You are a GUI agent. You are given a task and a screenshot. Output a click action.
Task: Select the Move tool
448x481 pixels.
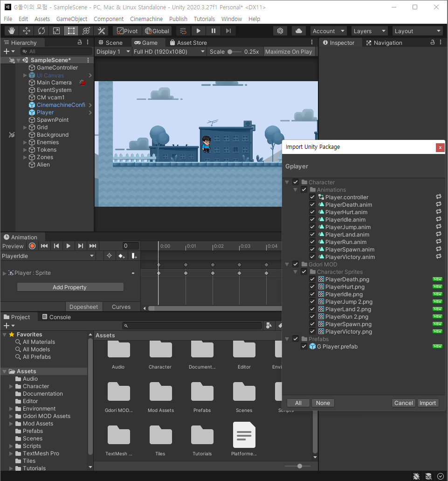(27, 31)
